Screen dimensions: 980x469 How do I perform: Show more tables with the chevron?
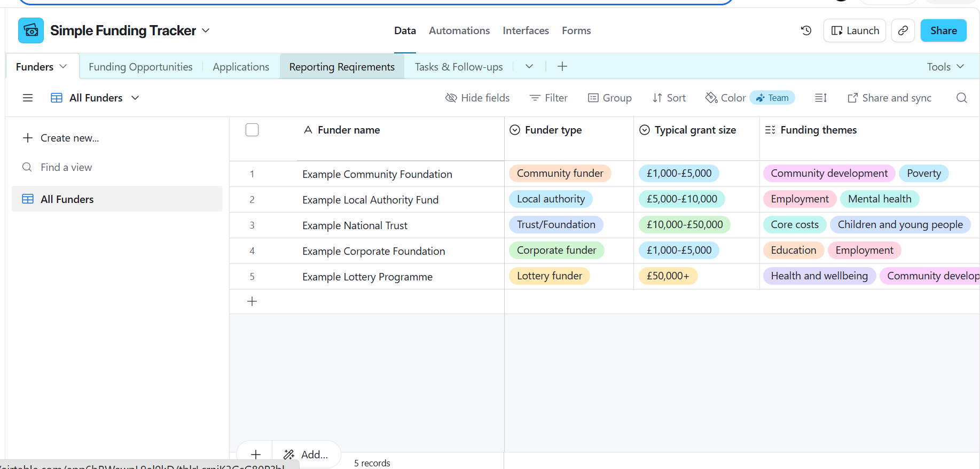coord(529,66)
